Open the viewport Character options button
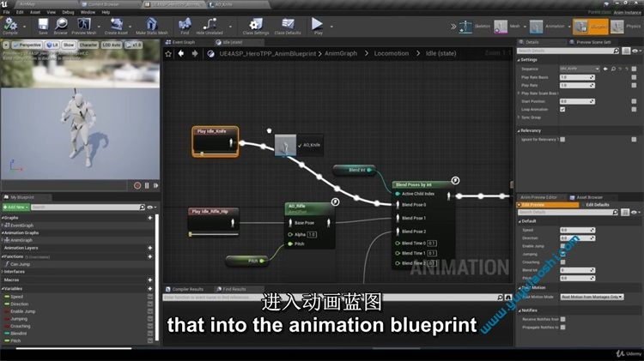The width and height of the screenshot is (644, 361). point(88,45)
